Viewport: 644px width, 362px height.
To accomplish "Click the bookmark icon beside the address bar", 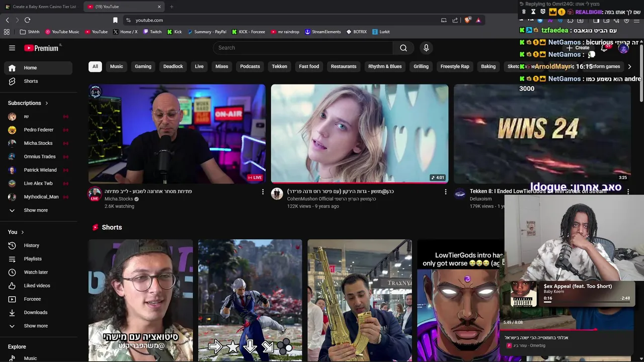I will 115,20.
